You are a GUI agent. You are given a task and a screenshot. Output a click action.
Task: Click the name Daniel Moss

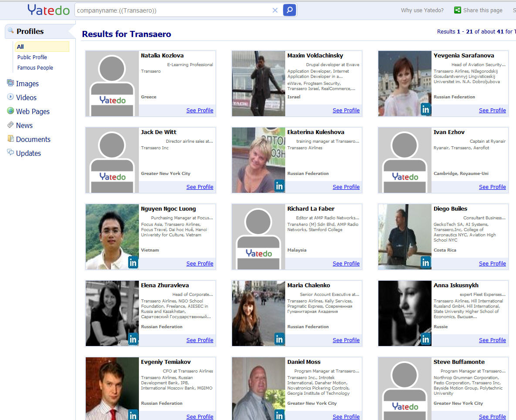tap(304, 362)
